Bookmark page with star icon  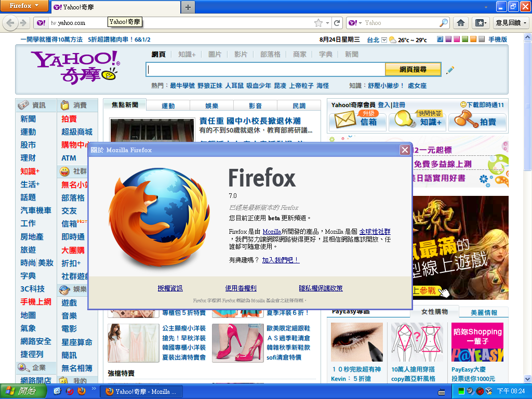[318, 23]
